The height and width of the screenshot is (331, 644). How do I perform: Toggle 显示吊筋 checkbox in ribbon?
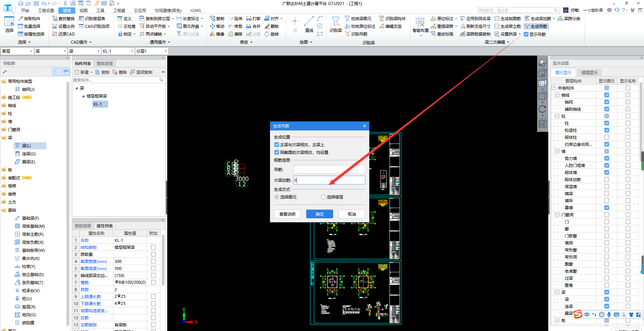526,34
